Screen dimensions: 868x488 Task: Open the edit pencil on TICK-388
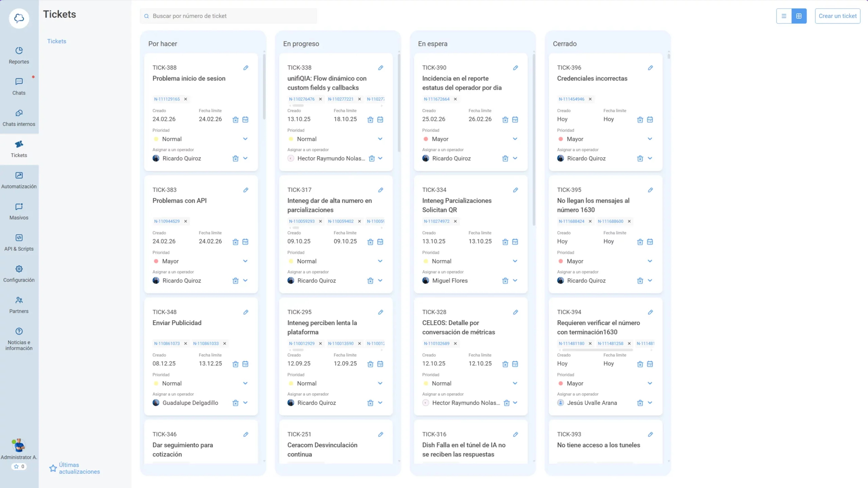(x=246, y=68)
